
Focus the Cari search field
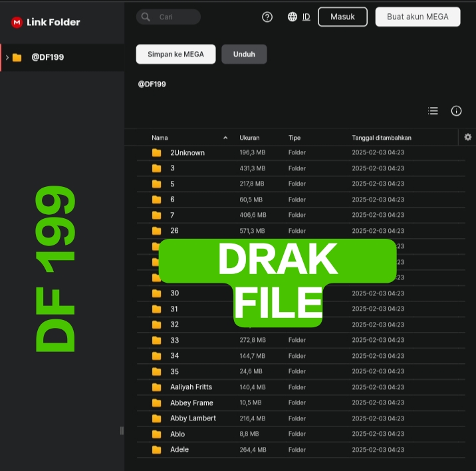click(x=168, y=17)
